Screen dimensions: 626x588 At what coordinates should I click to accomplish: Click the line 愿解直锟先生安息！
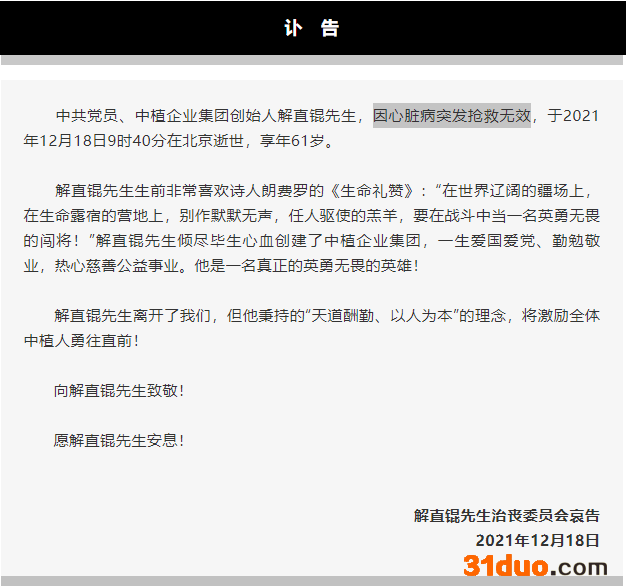point(119,440)
